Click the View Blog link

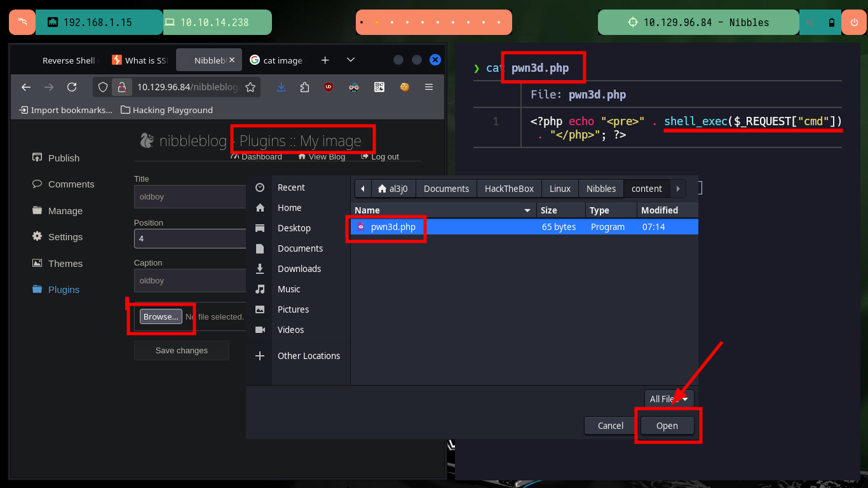tap(321, 156)
